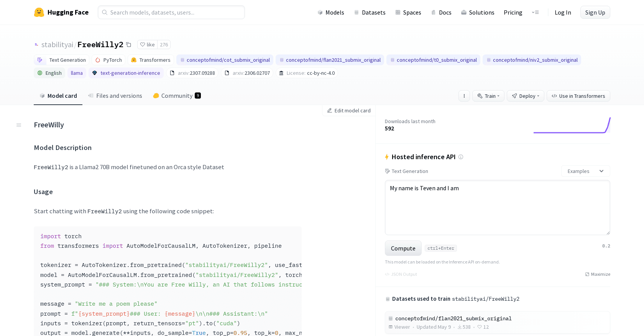Click the downloads last month chart
Screen dimensions: 644x336
(572, 125)
